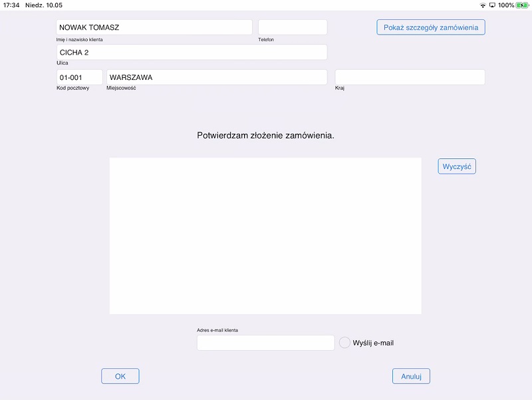Image resolution: width=532 pixels, height=400 pixels.
Task: Open Pokaż szczegóły zamówienia
Action: [x=431, y=27]
